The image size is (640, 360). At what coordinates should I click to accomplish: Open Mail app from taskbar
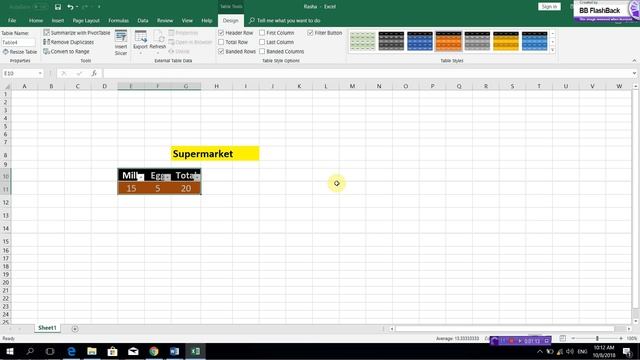(x=133, y=351)
